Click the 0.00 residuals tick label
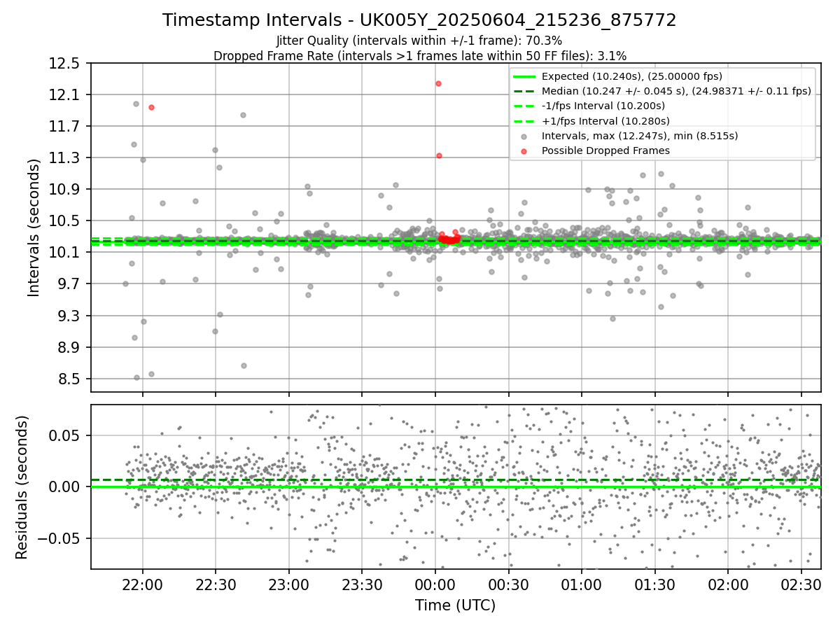The width and height of the screenshot is (840, 630). click(67, 486)
